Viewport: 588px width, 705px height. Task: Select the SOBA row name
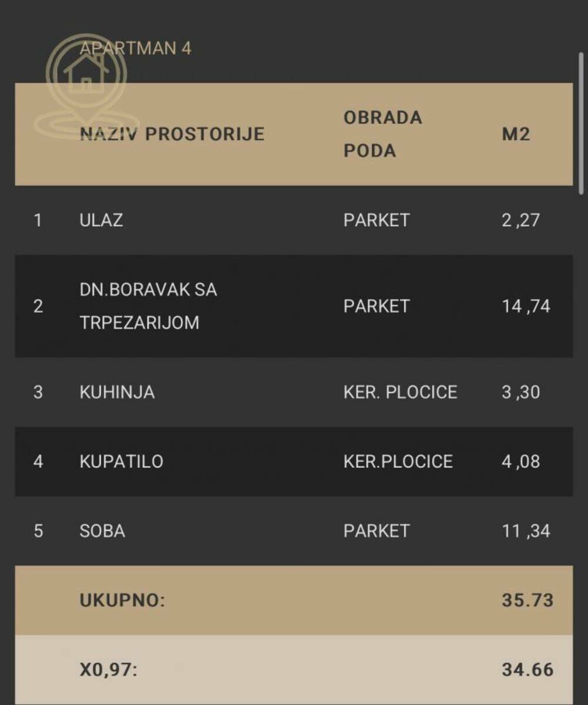(102, 531)
